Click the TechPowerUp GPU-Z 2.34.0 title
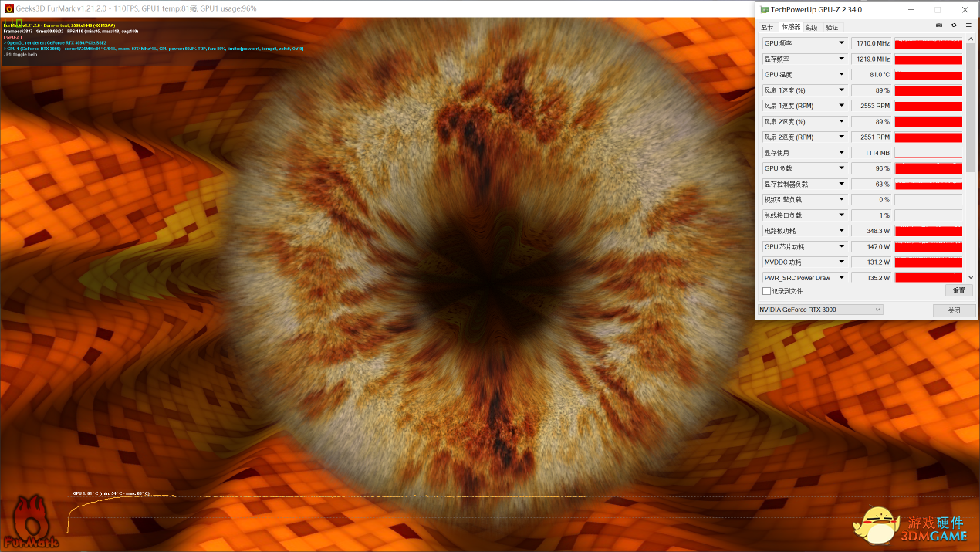Viewport: 980px width, 552px height. (x=816, y=9)
